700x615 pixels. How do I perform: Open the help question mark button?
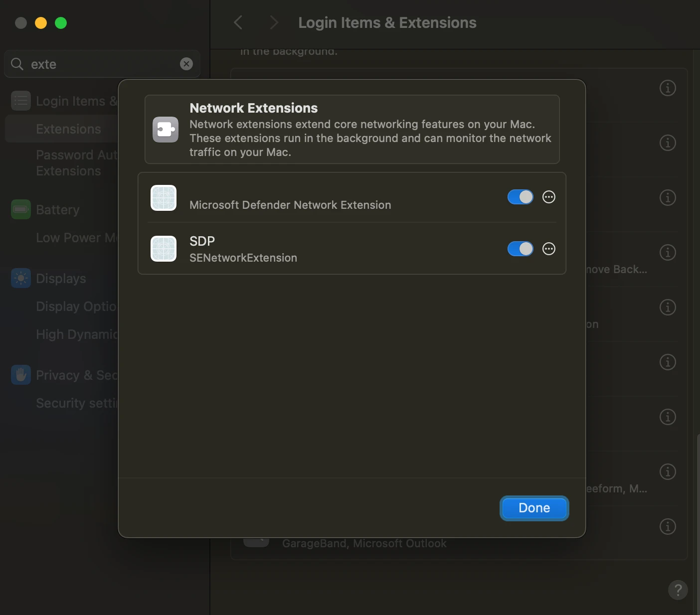pos(678,590)
